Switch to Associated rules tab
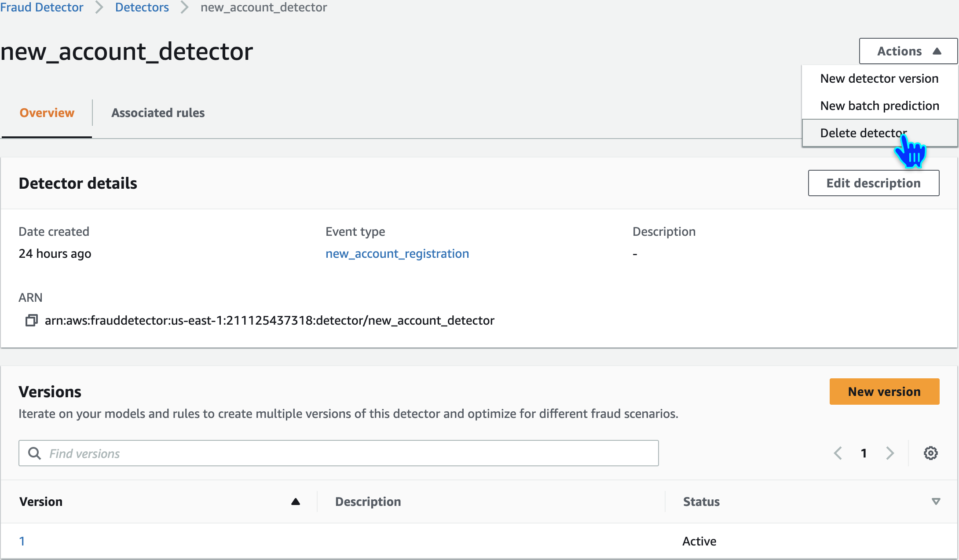959x560 pixels. tap(158, 113)
